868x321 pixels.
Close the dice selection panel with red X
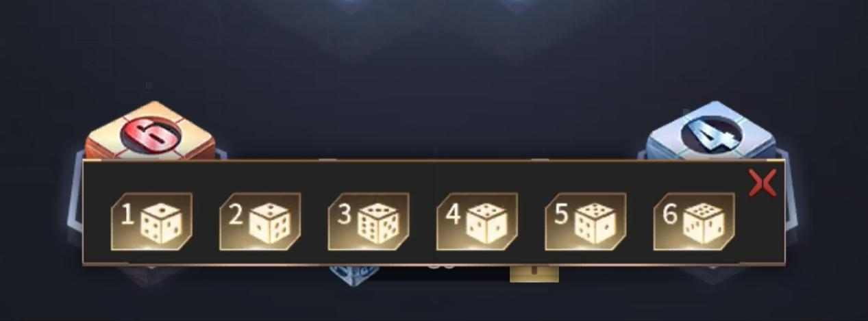click(x=762, y=183)
